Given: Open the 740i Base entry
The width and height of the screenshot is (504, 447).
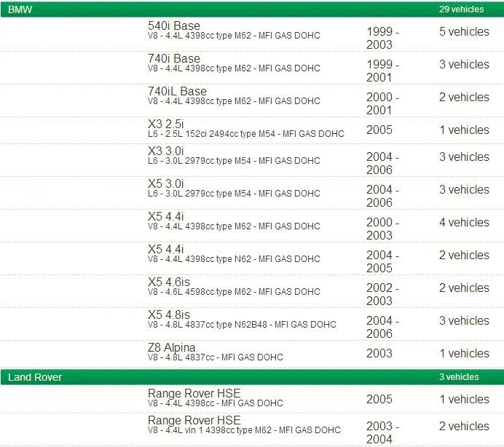Looking at the screenshot, I should point(252,68).
